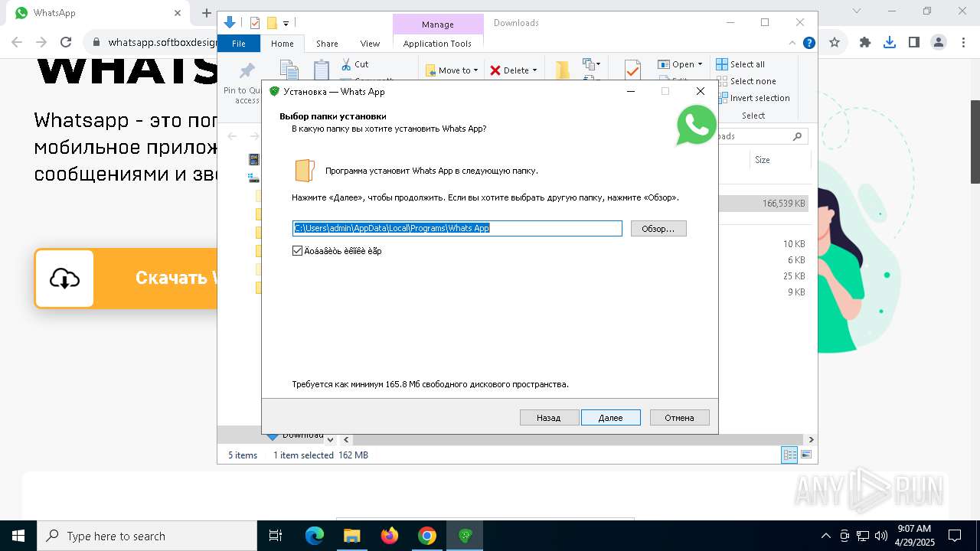The height and width of the screenshot is (551, 980).
Task: Click Pin to Quick access icon
Action: pos(247,72)
